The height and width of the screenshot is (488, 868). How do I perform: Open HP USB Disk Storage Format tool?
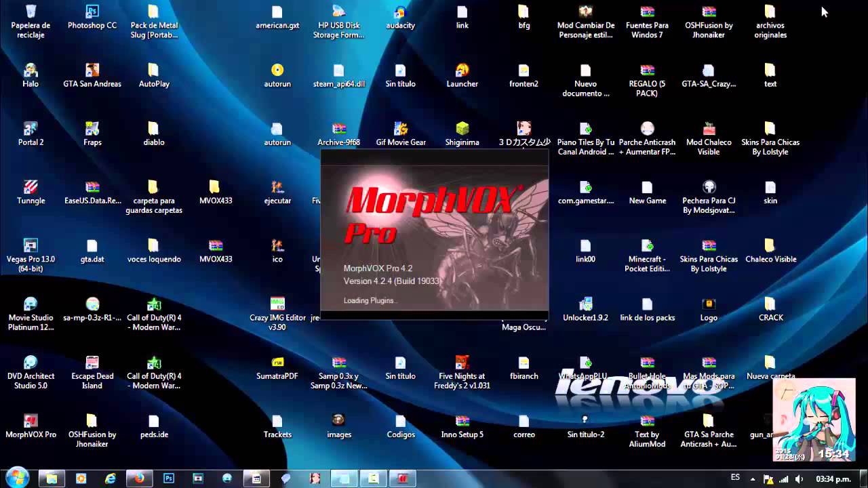[338, 22]
